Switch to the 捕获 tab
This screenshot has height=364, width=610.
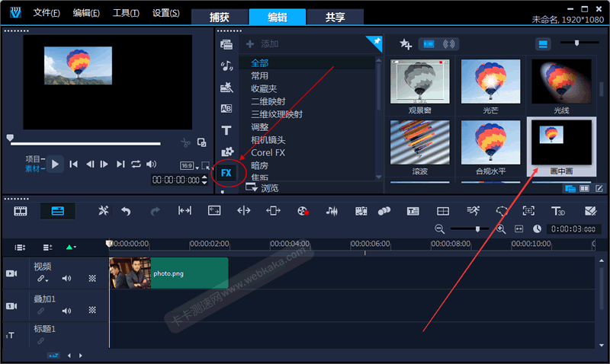[x=220, y=17]
